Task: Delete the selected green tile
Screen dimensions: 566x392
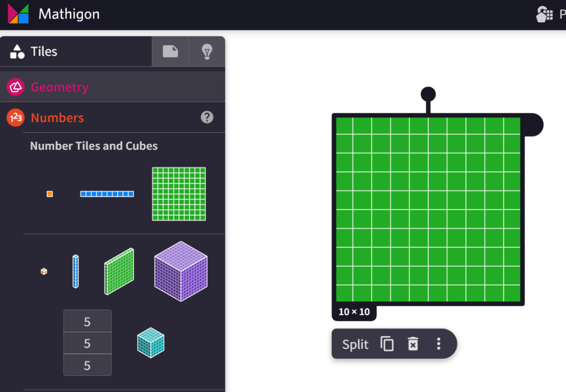Action: pyautogui.click(x=413, y=344)
